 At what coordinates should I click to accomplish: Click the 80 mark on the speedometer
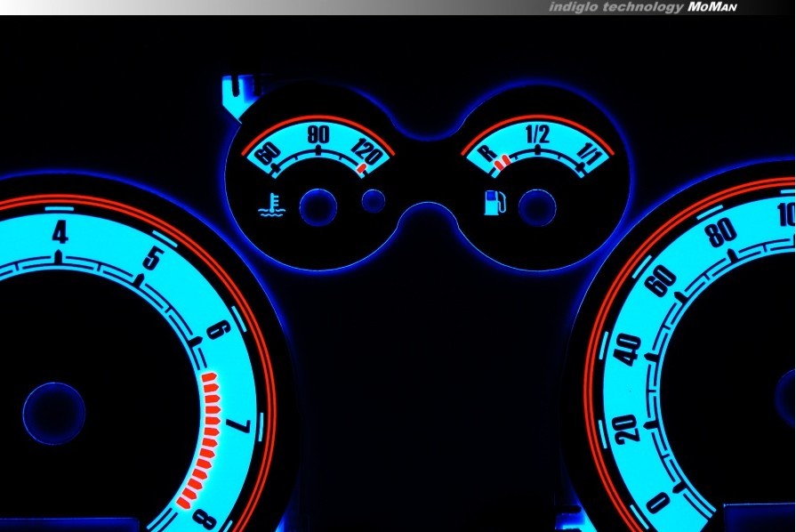pos(721,231)
